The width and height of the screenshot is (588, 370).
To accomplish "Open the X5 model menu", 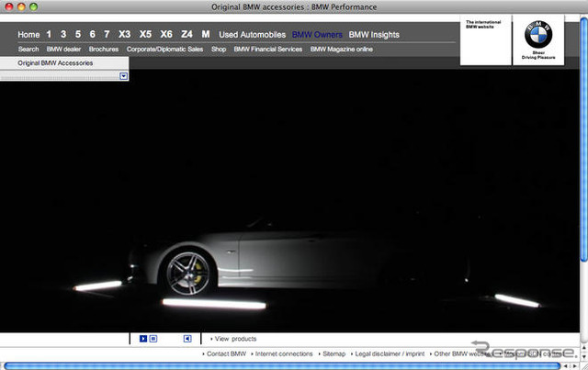I will click(x=145, y=34).
